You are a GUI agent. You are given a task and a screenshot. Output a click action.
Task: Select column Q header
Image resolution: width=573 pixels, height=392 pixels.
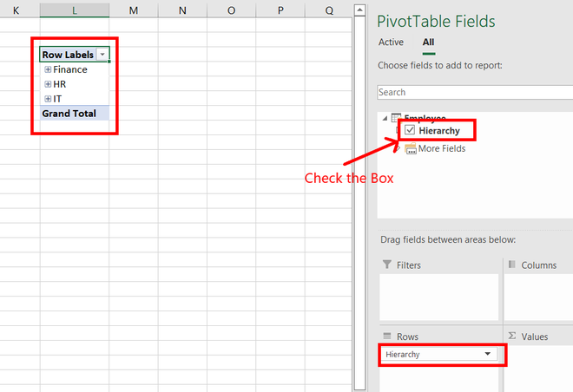click(329, 10)
